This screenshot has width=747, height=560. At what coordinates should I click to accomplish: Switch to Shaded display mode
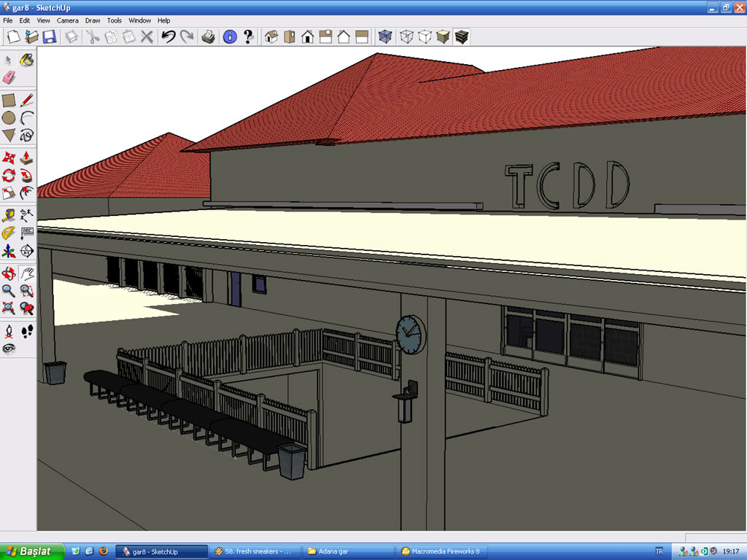click(443, 36)
